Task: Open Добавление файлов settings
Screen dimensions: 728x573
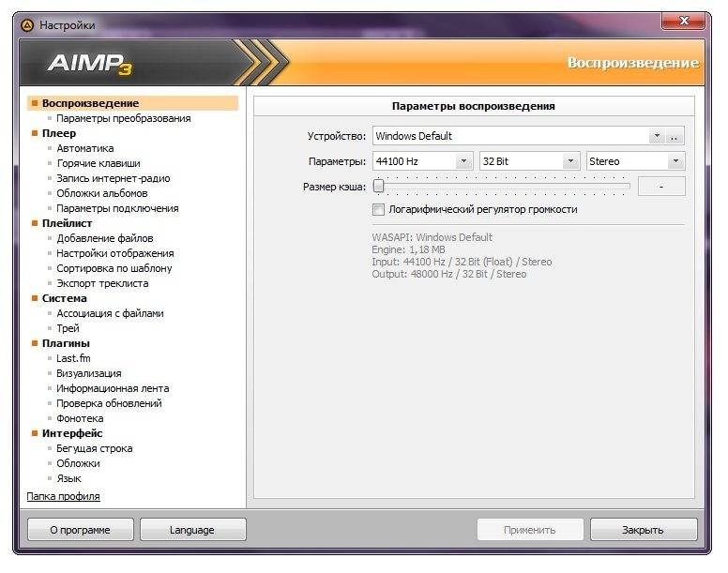Action: coord(105,238)
